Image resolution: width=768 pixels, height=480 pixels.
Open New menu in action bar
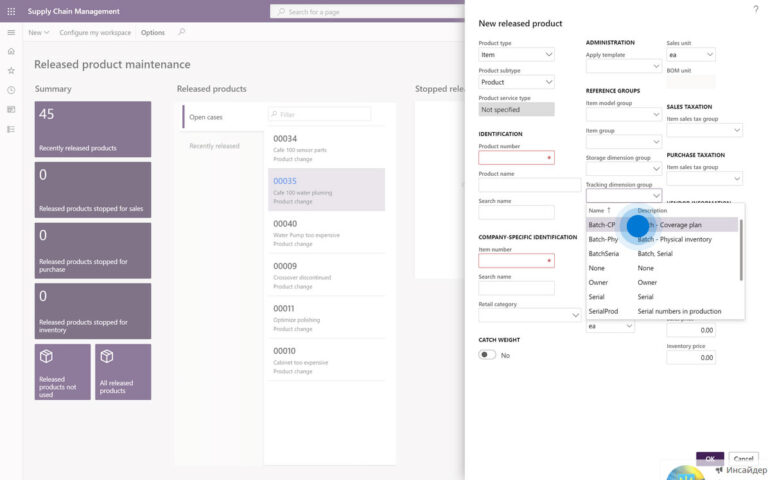pos(39,32)
